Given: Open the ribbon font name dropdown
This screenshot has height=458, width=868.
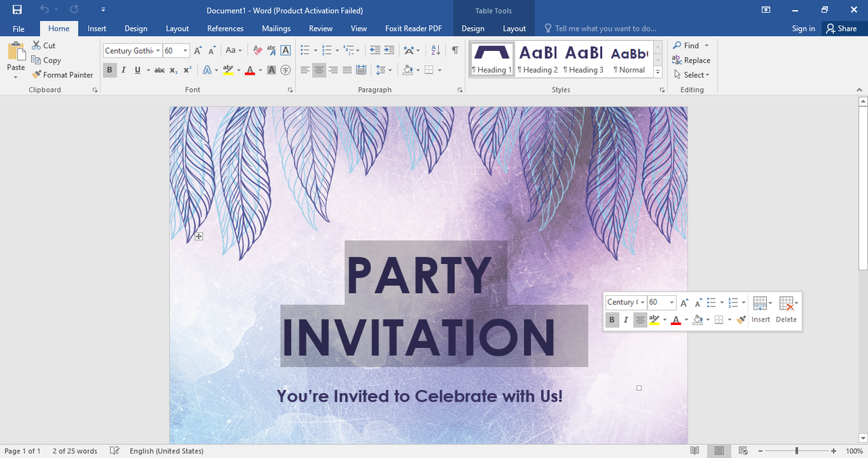Looking at the screenshot, I should [158, 51].
